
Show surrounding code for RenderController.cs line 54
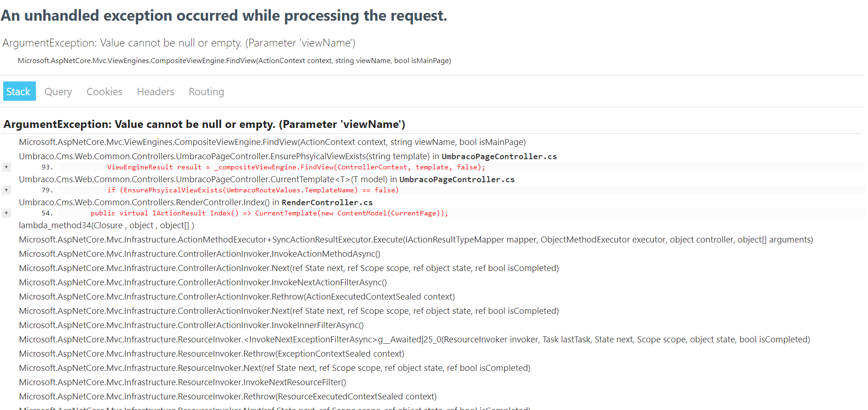pyautogui.click(x=6, y=213)
